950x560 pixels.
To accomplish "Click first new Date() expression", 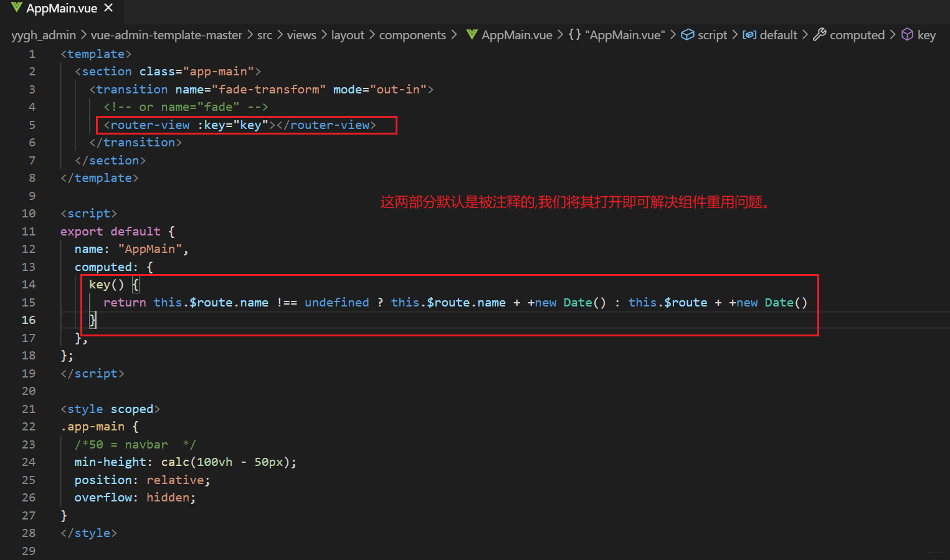I will (x=570, y=303).
